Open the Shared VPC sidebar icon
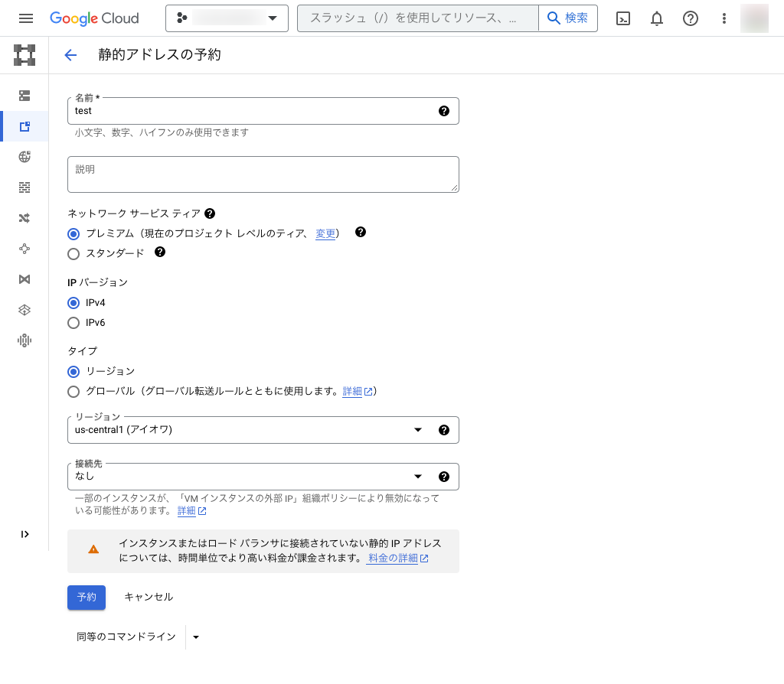Viewport: 784px width, 684px height. click(24, 279)
